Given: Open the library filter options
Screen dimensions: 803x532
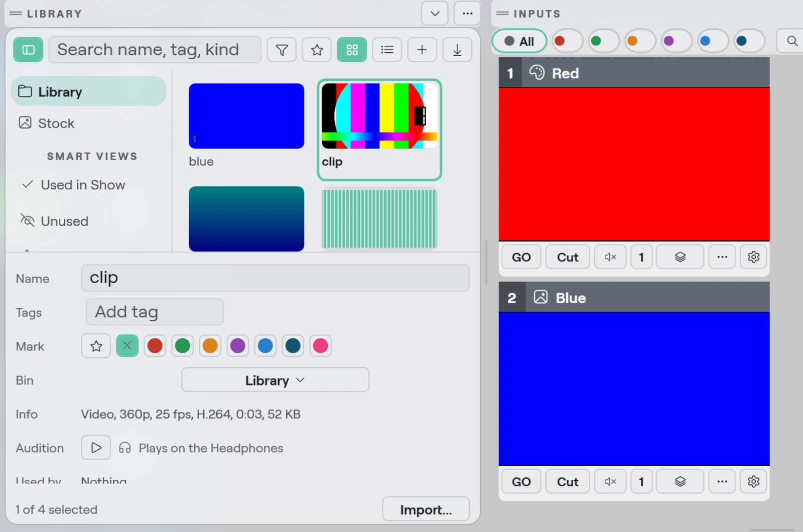Looking at the screenshot, I should coord(282,50).
